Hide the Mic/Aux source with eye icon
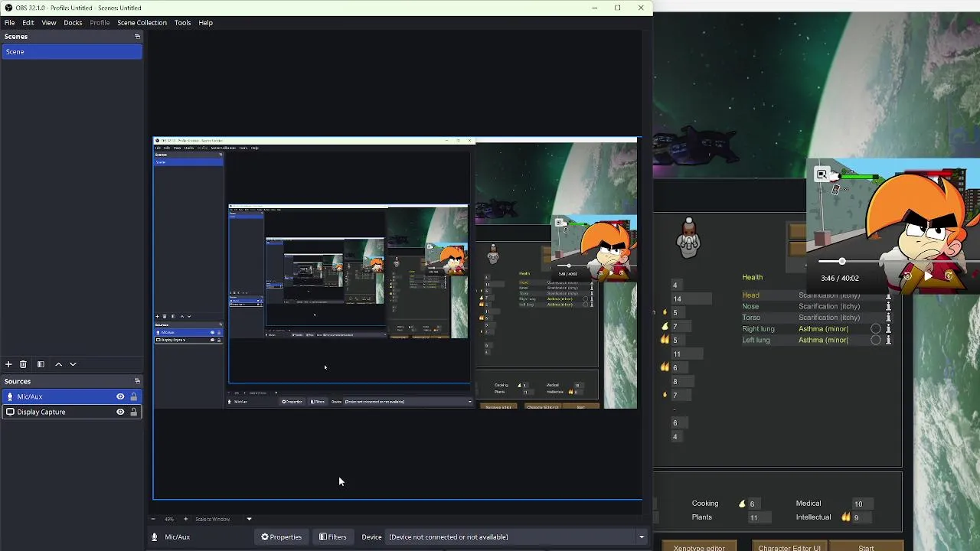Image resolution: width=980 pixels, height=551 pixels. 120,396
